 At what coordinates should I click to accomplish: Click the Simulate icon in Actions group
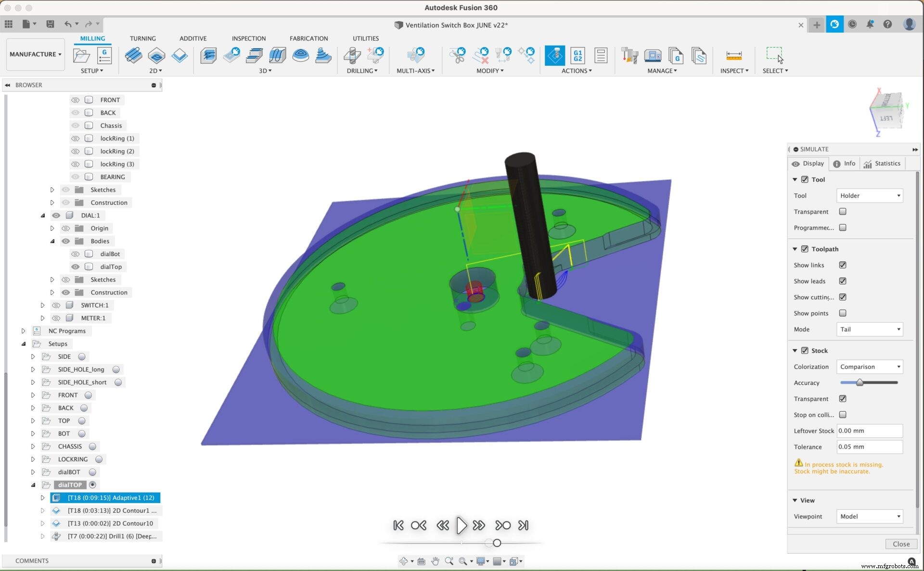(554, 56)
